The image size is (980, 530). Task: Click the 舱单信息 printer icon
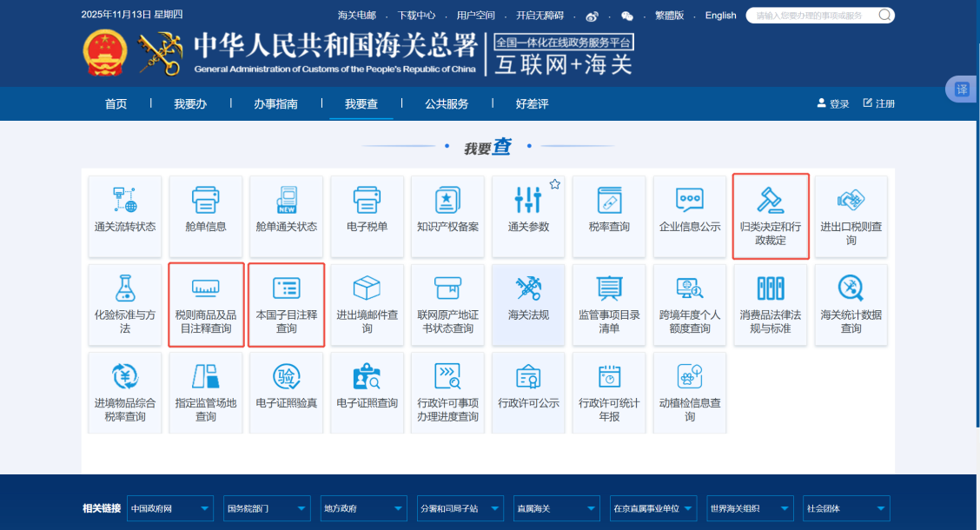205,201
